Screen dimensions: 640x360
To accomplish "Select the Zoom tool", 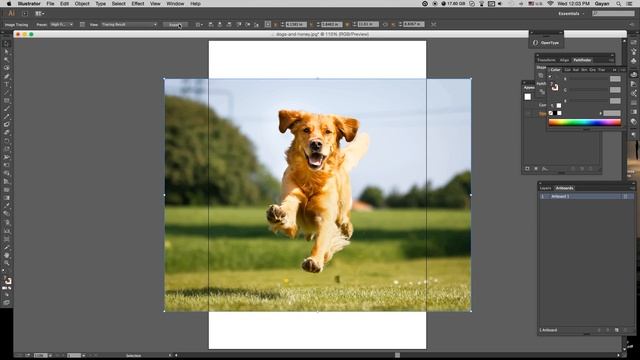I will coord(7,264).
